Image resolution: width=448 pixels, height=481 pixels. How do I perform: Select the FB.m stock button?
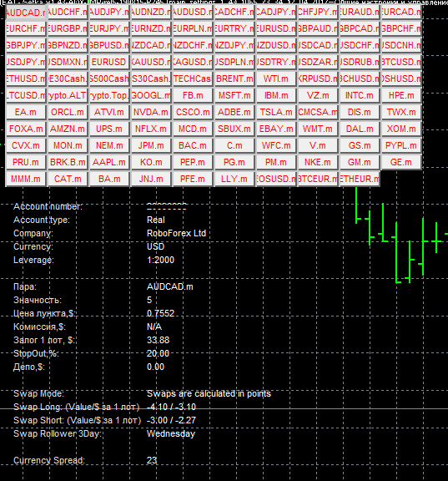(193, 95)
